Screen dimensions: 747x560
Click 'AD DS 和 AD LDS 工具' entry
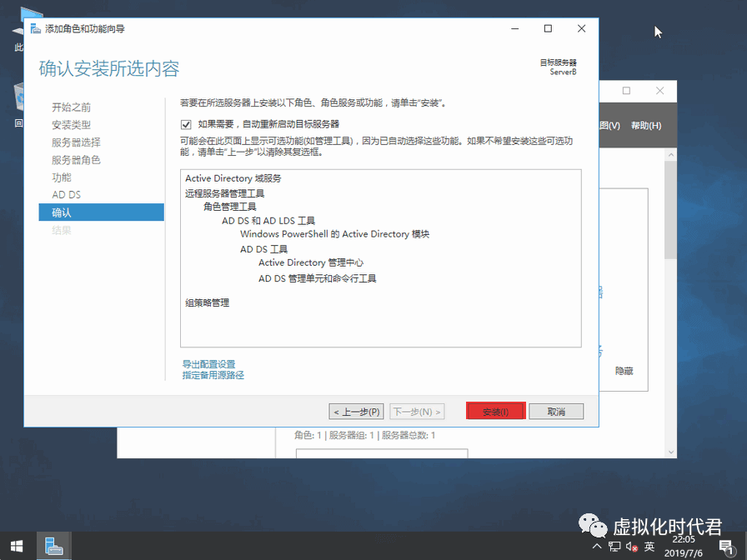(268, 221)
